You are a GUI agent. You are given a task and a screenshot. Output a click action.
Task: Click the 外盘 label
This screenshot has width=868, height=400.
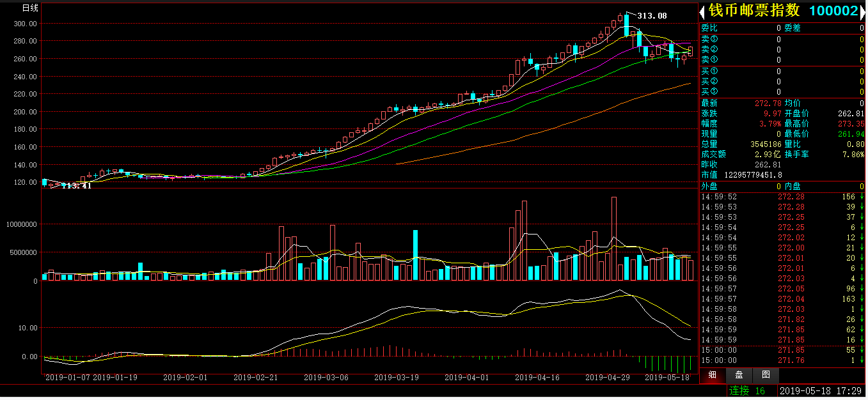click(709, 186)
